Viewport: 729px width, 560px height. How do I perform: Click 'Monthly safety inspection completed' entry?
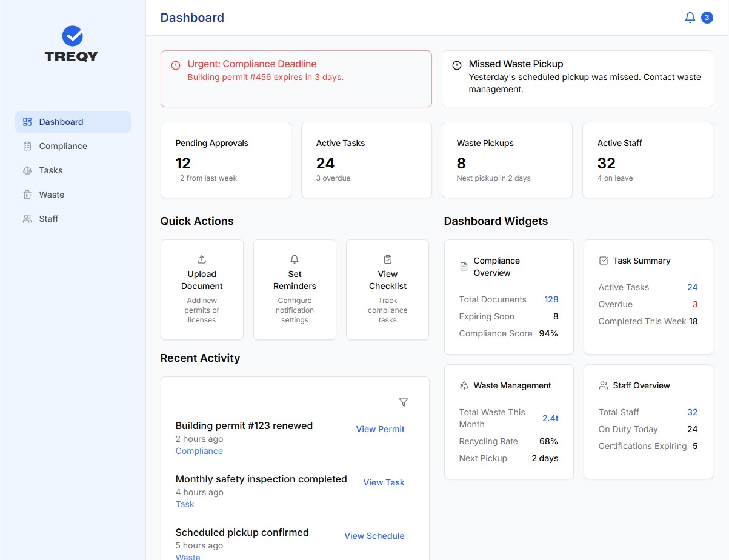click(x=261, y=479)
